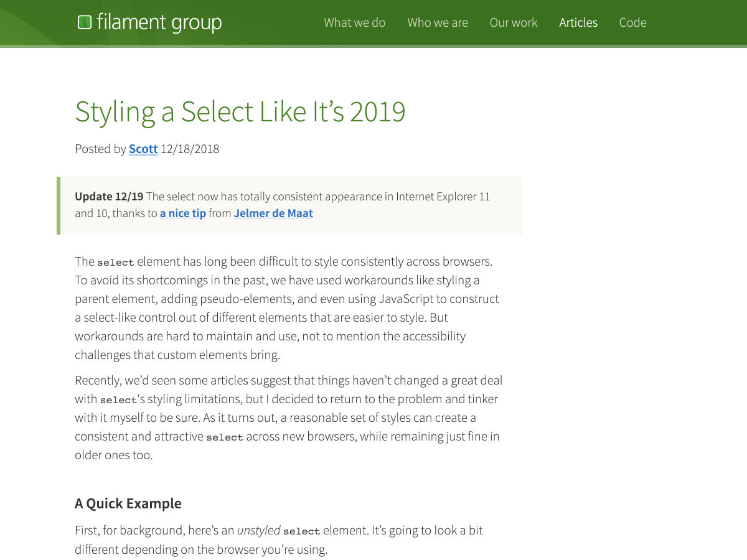Screen dimensions: 747x560
Task: Go to filament group homepage wordmark
Action: [x=159, y=23]
